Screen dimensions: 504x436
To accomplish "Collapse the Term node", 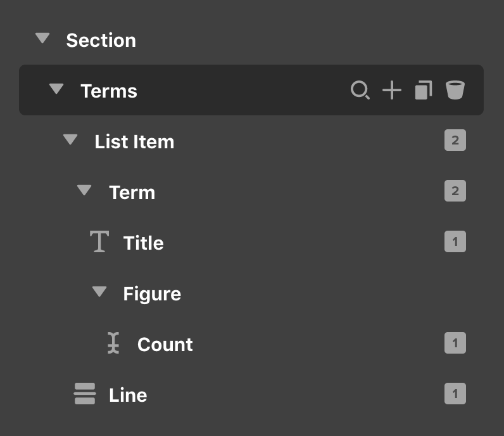I will click(x=84, y=191).
